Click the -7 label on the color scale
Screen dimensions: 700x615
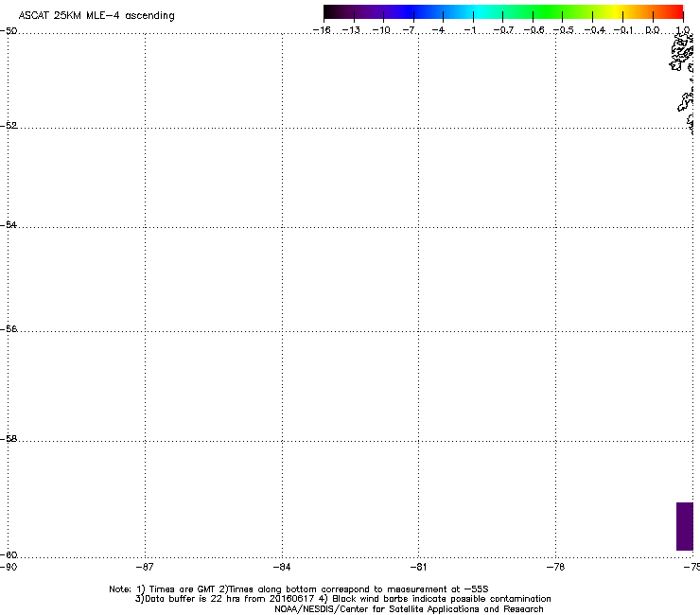(410, 30)
